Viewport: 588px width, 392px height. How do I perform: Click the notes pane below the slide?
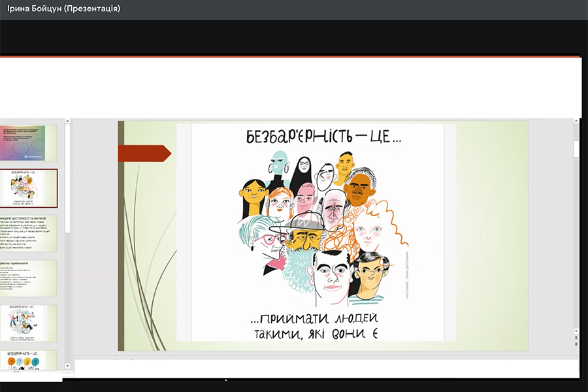pos(320,367)
